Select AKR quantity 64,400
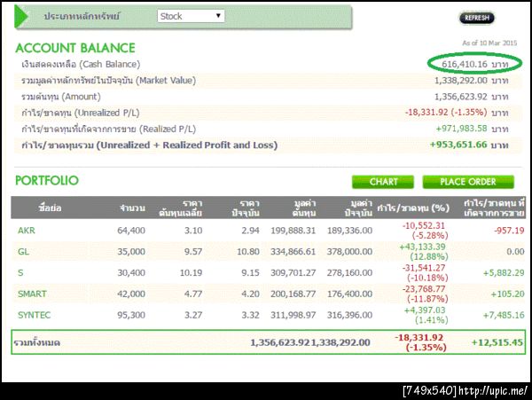 (131, 231)
